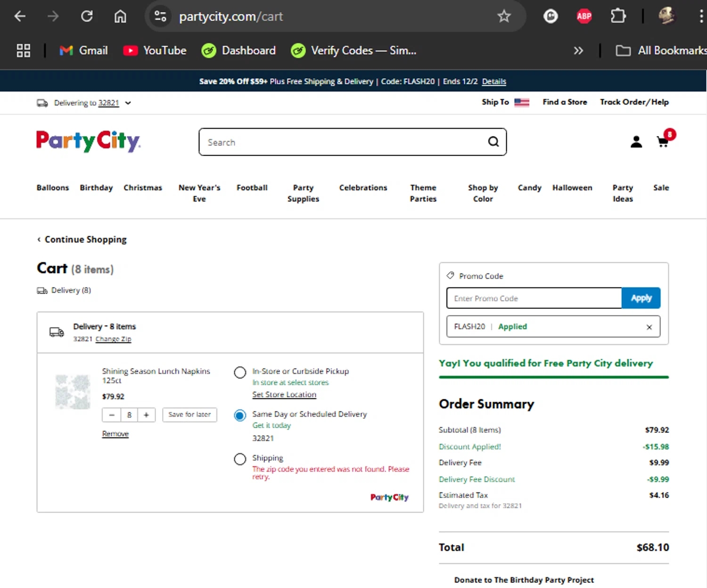707x588 pixels.
Task: Open the AdBlock Plus extension icon
Action: pyautogui.click(x=584, y=17)
